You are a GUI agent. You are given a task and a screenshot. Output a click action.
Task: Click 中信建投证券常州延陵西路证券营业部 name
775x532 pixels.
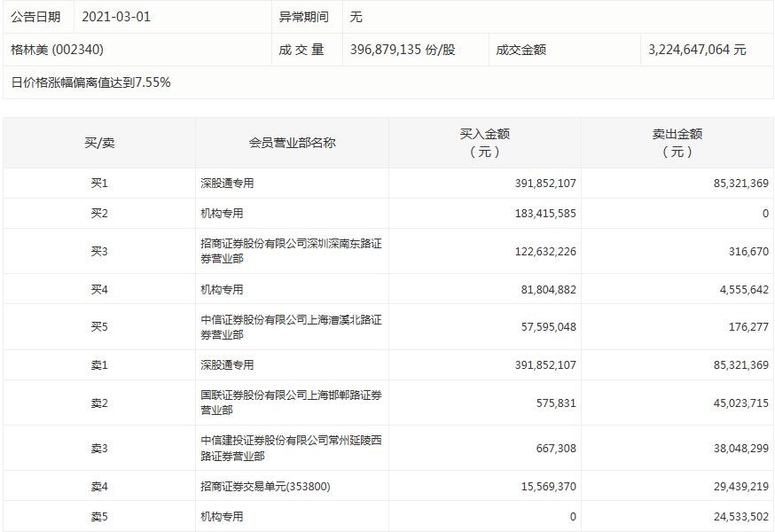291,449
